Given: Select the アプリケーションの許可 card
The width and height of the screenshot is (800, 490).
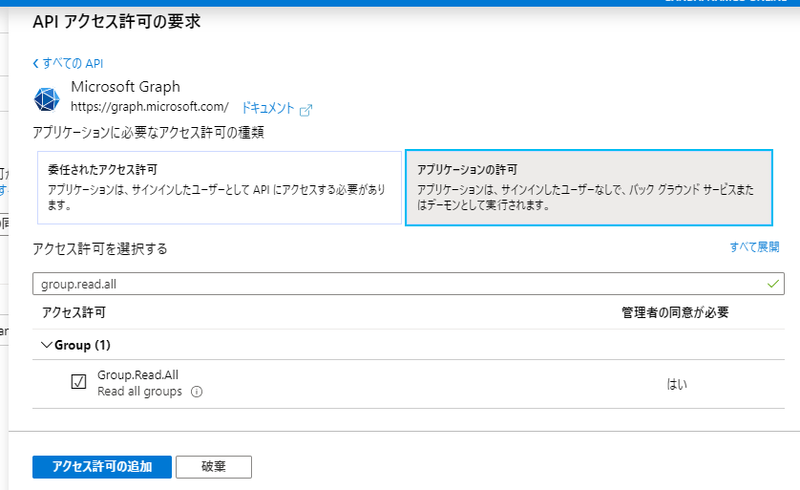Looking at the screenshot, I should pos(589,187).
